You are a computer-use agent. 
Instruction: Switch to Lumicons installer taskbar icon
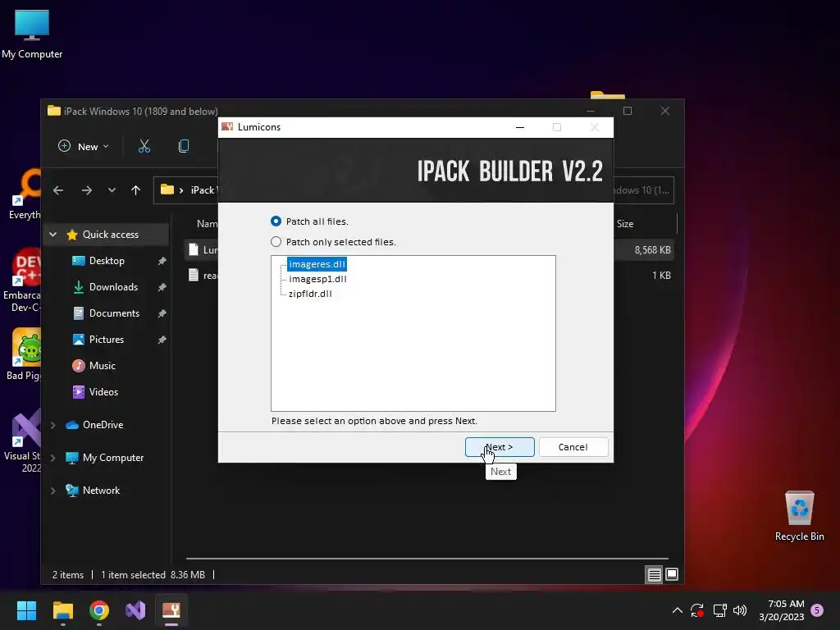171,610
